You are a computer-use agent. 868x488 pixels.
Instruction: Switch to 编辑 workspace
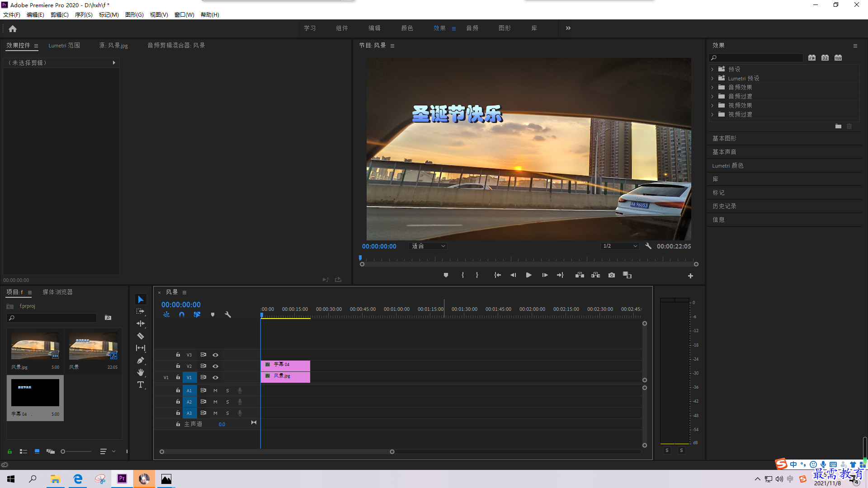374,28
